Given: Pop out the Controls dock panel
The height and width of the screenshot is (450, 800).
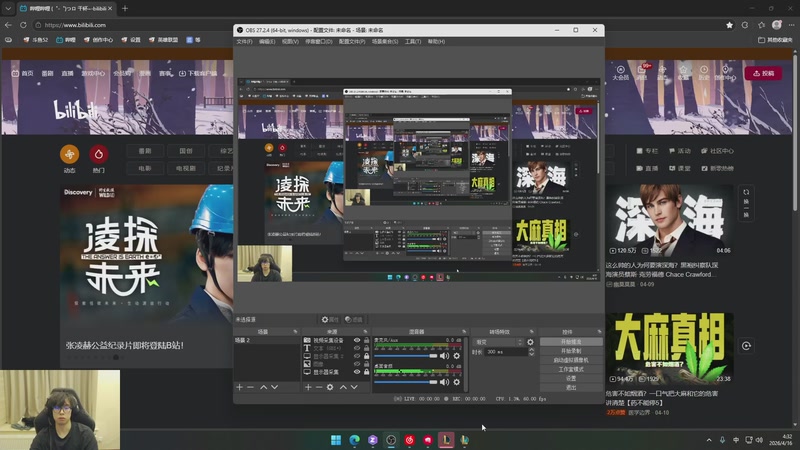Looking at the screenshot, I should [599, 332].
